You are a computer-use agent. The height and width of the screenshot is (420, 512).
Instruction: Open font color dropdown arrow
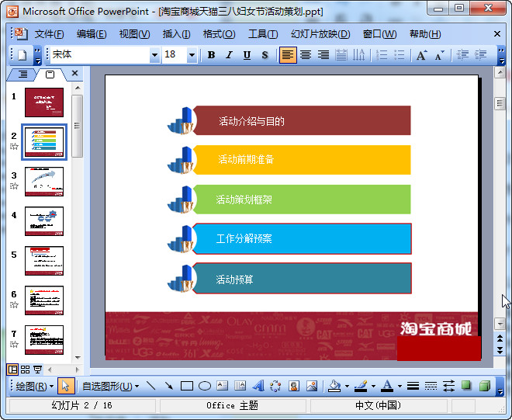[x=400, y=386]
